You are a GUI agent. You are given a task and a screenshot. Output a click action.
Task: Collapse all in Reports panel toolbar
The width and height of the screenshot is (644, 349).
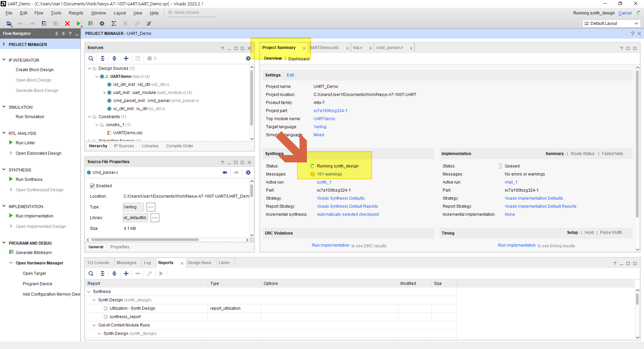(103, 273)
